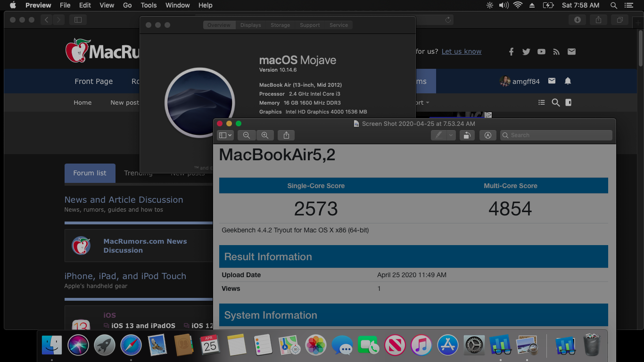This screenshot has width=644, height=362.
Task: Show Safari sidebar
Action: tap(78, 20)
